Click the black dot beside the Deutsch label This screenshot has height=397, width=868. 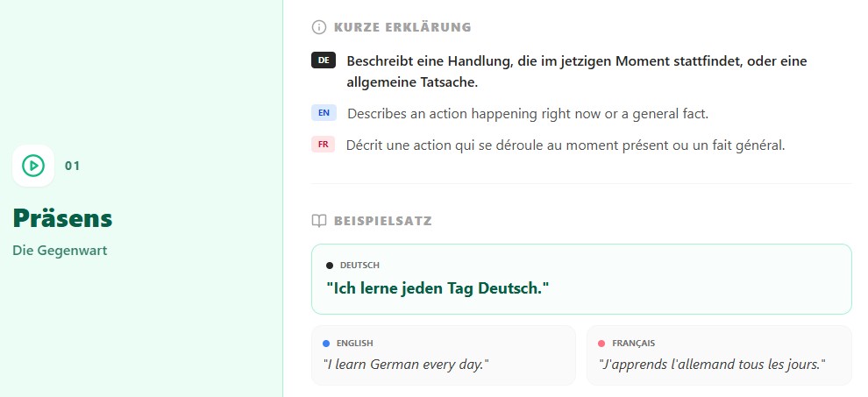pyautogui.click(x=330, y=265)
